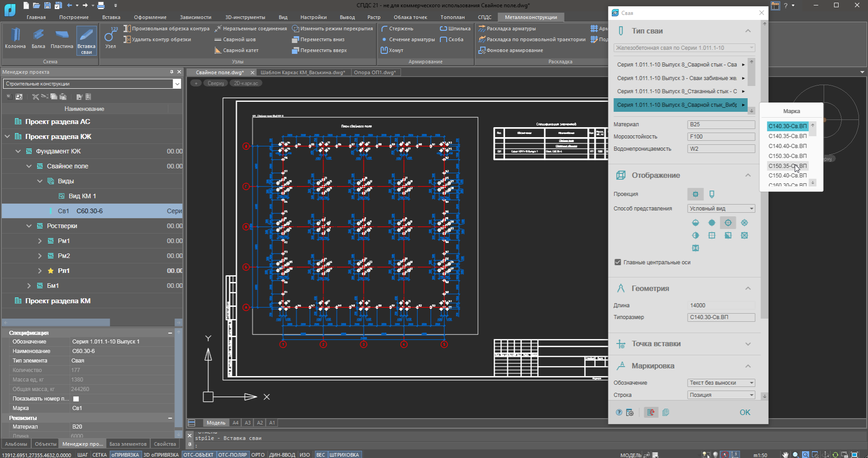Click the Сварной шов tool
Viewport: 868px width, 458px height.
pyautogui.click(x=235, y=39)
